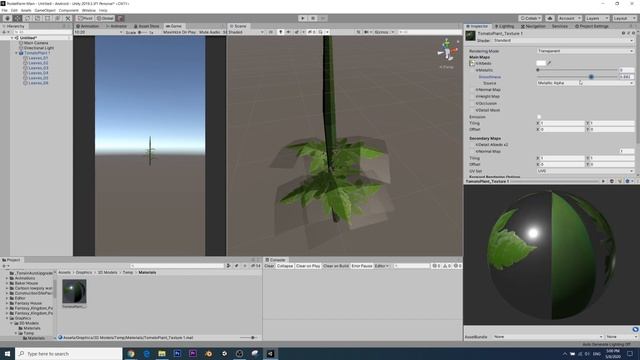Image resolution: width=640 pixels, height=360 pixels.
Task: Select Directional Light in the Hierarchy
Action: click(x=38, y=48)
